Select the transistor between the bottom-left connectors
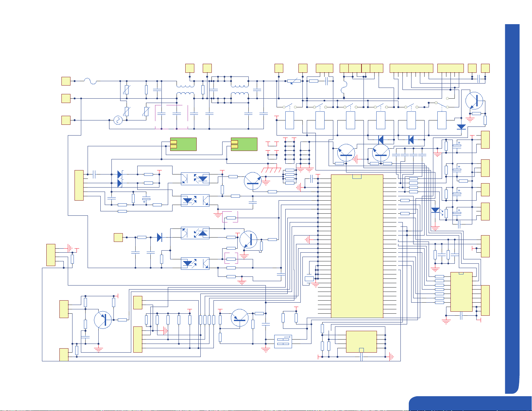The height and width of the screenshot is (411, 532). (x=103, y=320)
